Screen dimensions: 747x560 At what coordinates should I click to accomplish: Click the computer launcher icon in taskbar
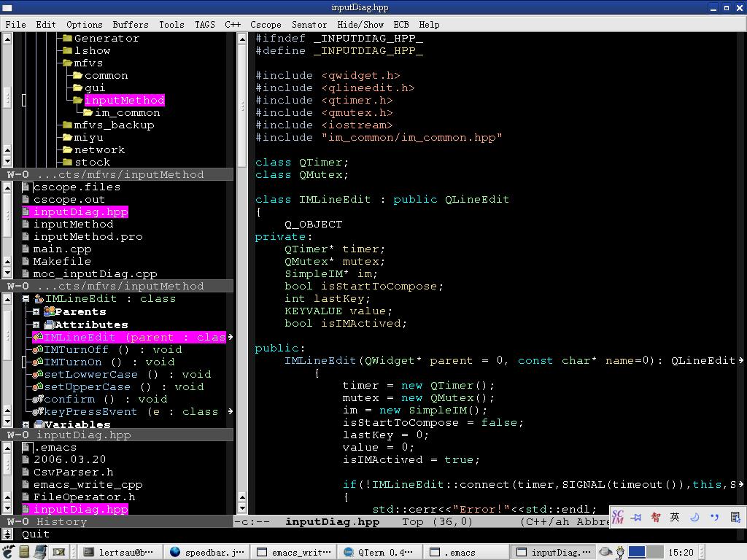point(40,552)
